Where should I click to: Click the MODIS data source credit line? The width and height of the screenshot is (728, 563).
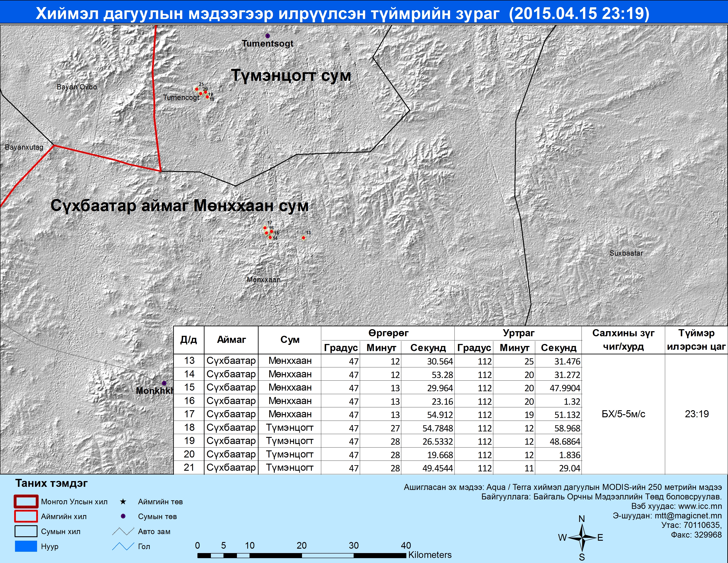(563, 487)
